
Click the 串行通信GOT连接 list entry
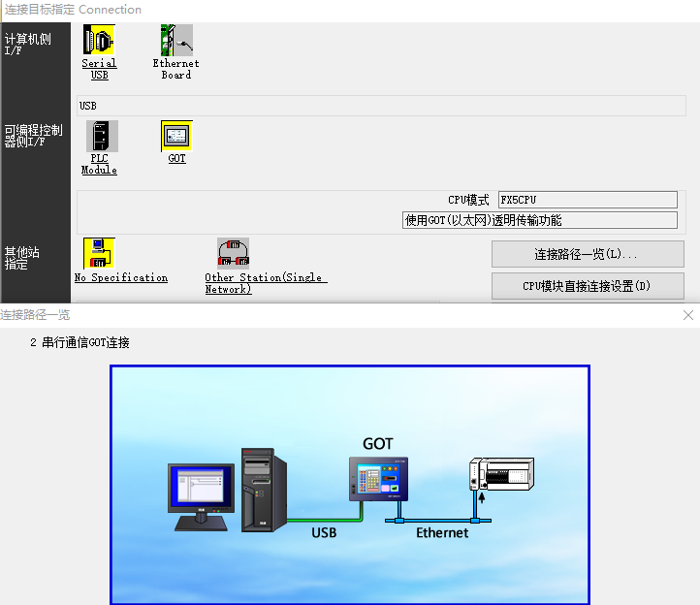point(80,342)
